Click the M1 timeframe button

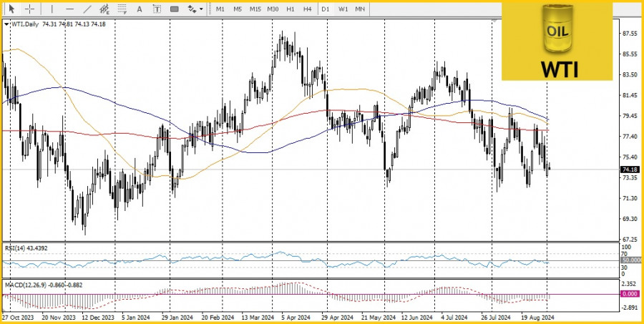[220, 9]
